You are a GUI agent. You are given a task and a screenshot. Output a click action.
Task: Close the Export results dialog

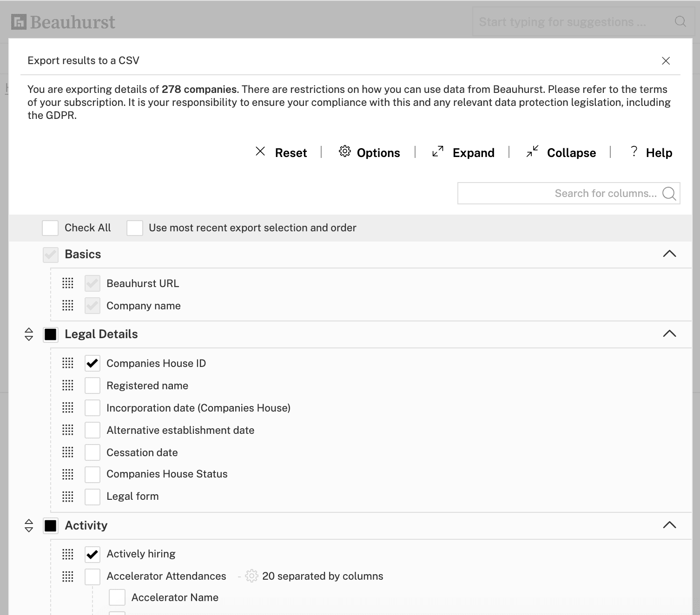[x=666, y=61]
